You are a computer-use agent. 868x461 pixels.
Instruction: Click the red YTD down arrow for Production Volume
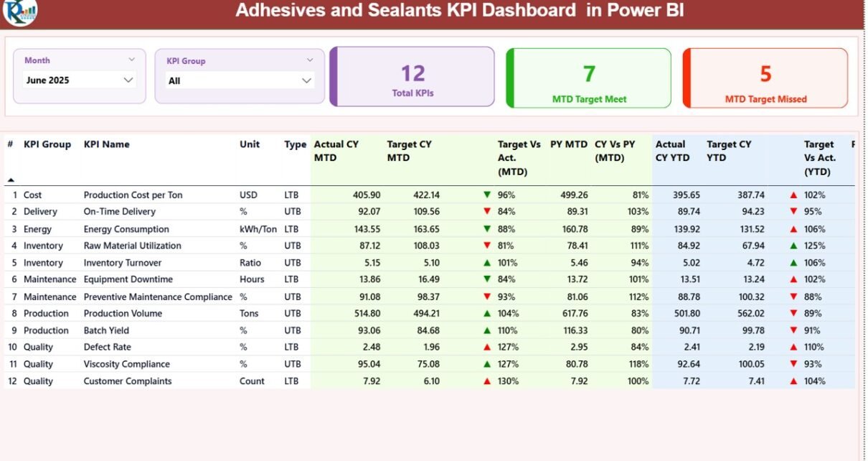pos(793,314)
